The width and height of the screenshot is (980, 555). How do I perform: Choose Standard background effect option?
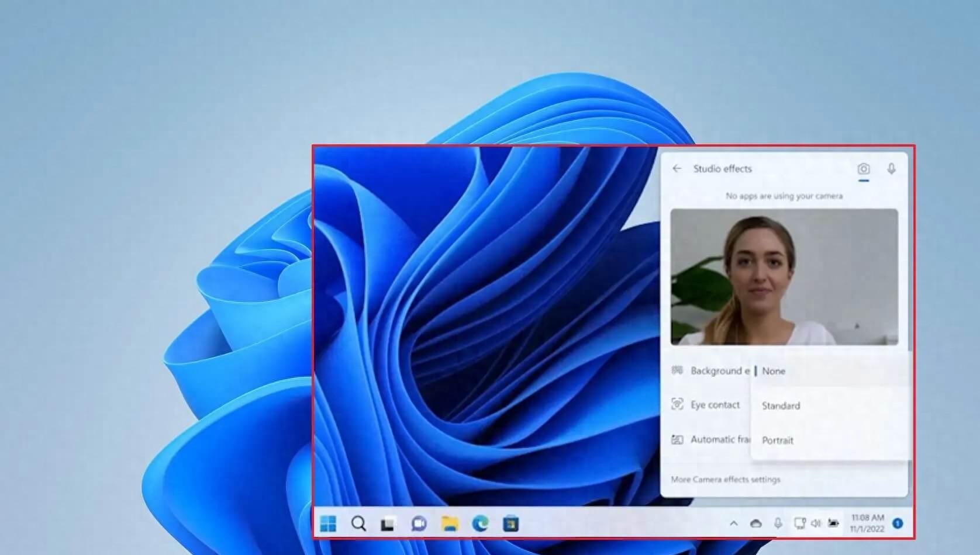[x=781, y=405]
